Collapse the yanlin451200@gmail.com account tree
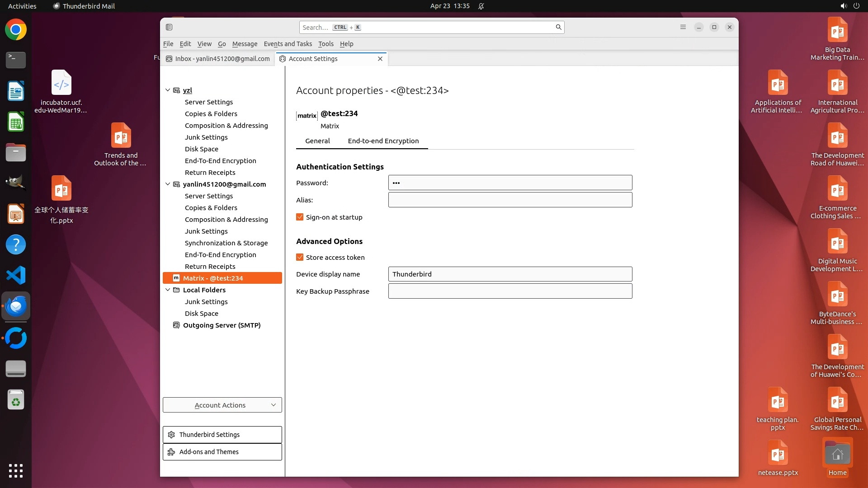Image resolution: width=868 pixels, height=488 pixels. 168,184
